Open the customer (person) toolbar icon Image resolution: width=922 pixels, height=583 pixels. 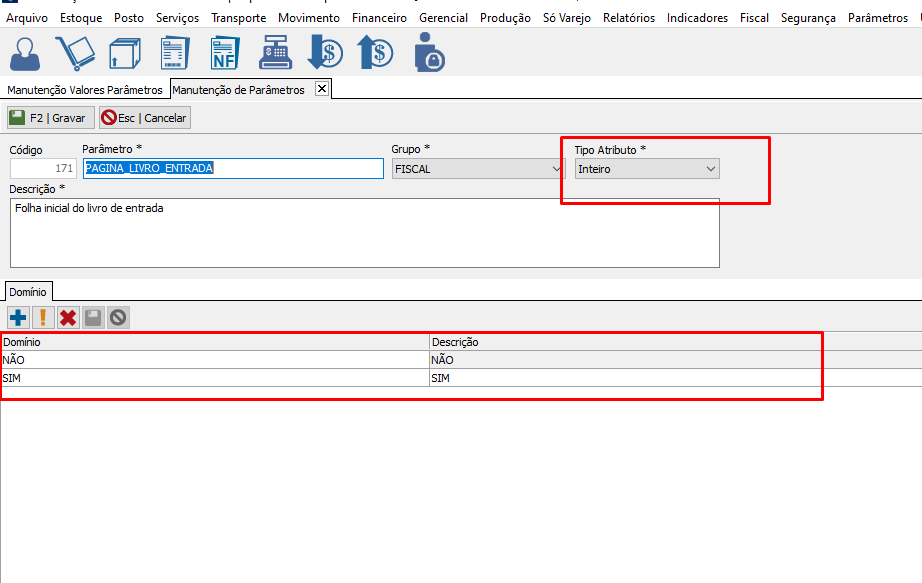coord(27,52)
